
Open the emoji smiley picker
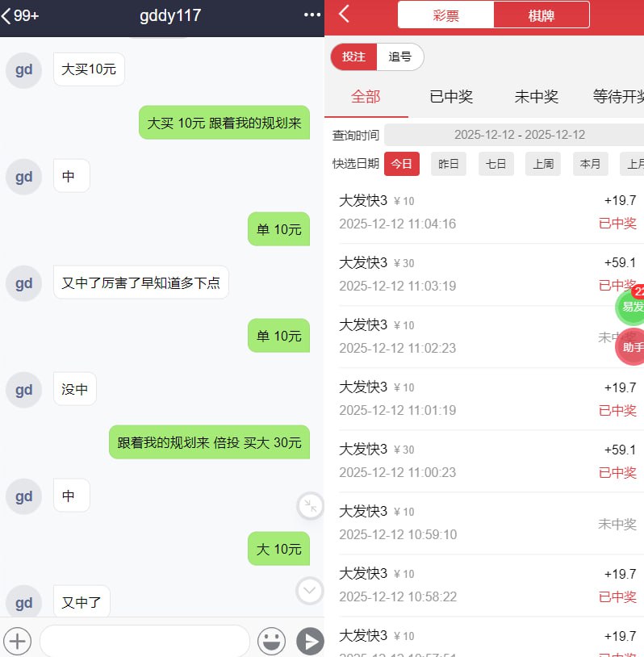pyautogui.click(x=271, y=641)
